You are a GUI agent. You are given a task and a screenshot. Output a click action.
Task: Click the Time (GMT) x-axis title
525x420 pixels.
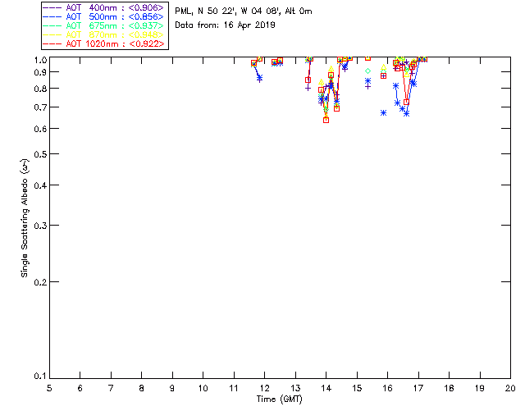click(280, 399)
